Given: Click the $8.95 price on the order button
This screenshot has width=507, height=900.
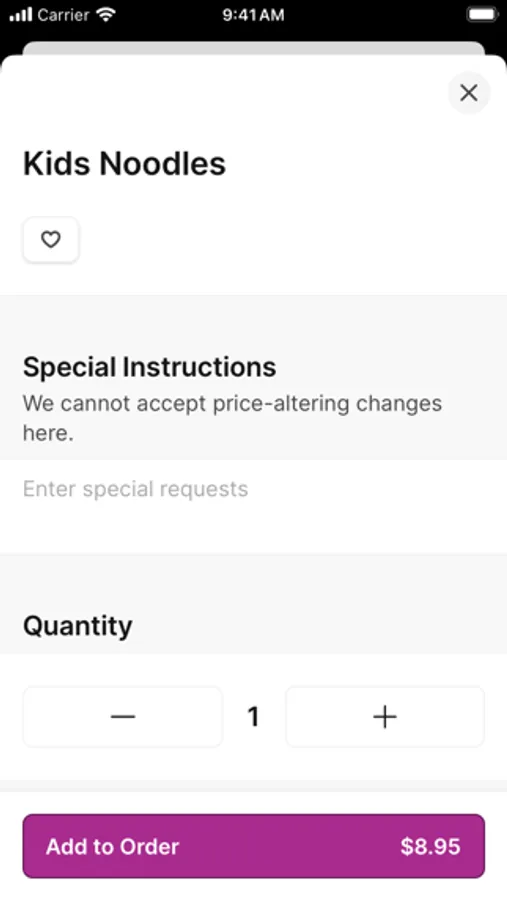Looking at the screenshot, I should pyautogui.click(x=430, y=847).
